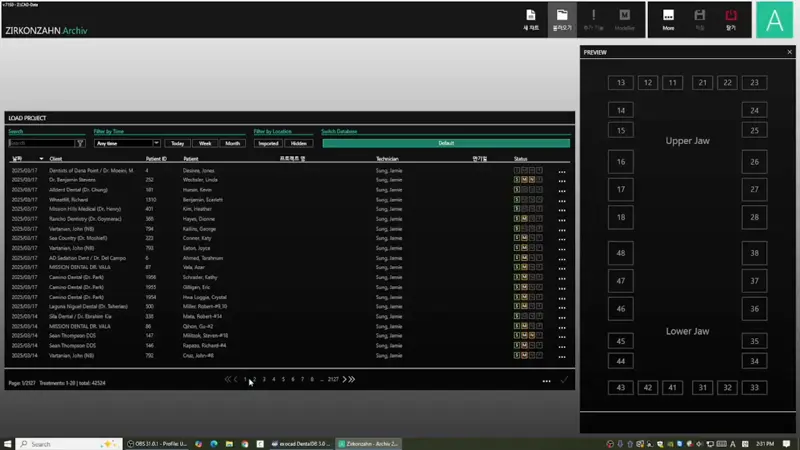Click the S status icon for Wechsler, Linda
The height and width of the screenshot is (450, 800).
pyautogui.click(x=516, y=180)
